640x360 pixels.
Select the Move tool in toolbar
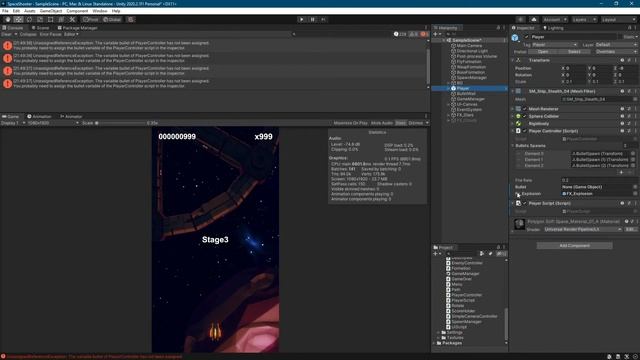(x=18, y=19)
